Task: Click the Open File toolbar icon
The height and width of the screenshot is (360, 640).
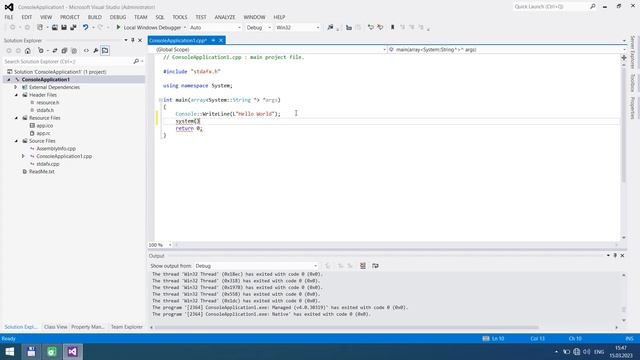Action: (x=55, y=27)
